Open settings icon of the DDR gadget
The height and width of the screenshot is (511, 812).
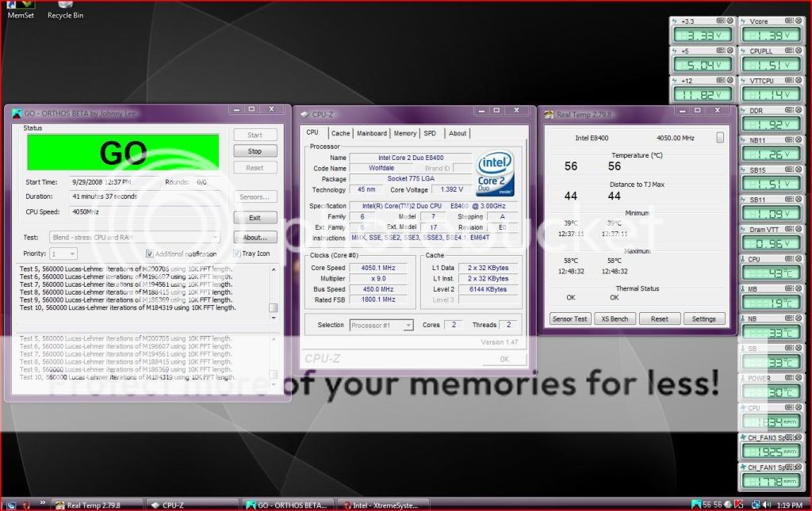789,109
